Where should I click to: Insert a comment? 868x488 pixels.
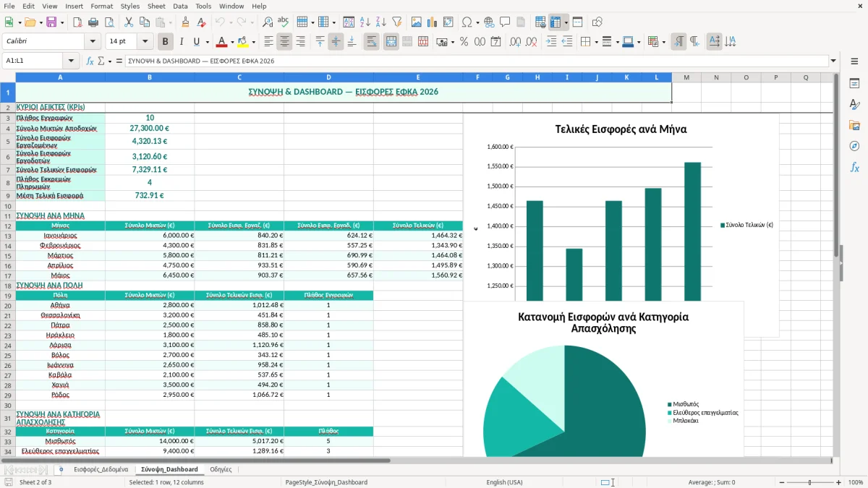click(505, 22)
